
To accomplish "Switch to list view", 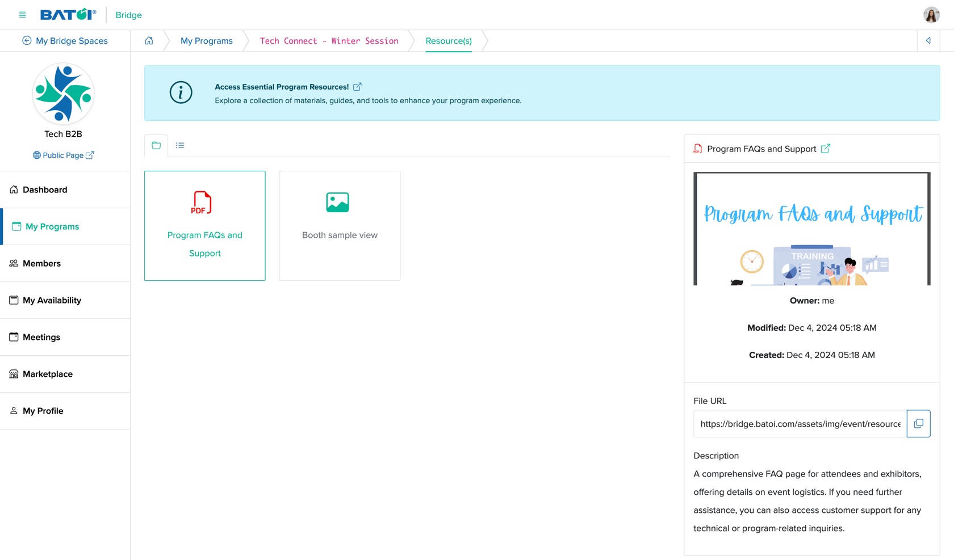I will [180, 145].
